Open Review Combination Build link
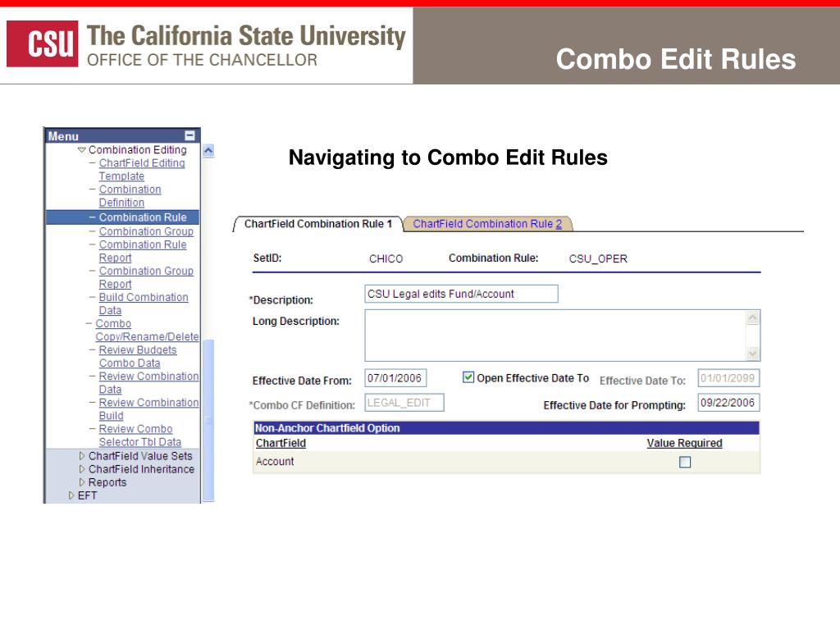This screenshot has width=840, height=630. [148, 409]
